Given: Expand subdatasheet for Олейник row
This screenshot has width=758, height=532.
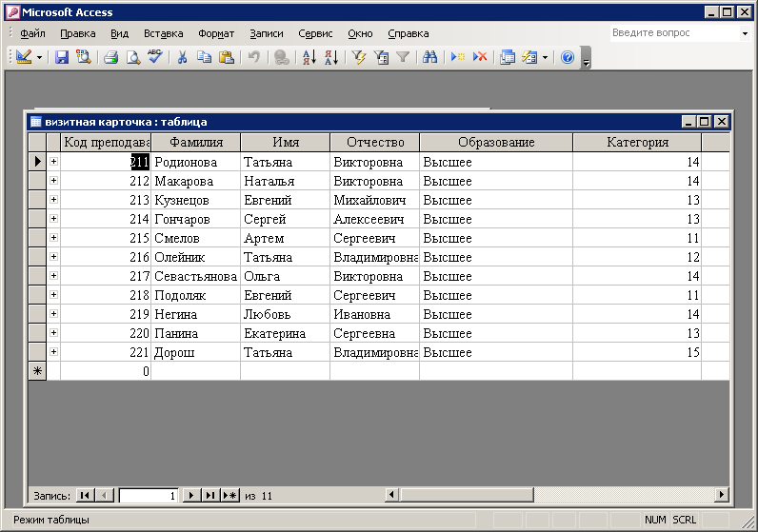Looking at the screenshot, I should [x=53, y=257].
